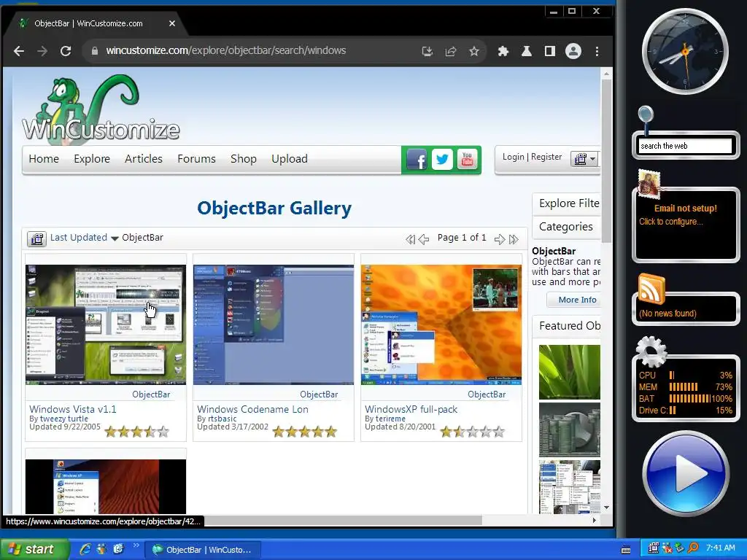Open the Windows Codename Lon thumbnail

coord(274,324)
